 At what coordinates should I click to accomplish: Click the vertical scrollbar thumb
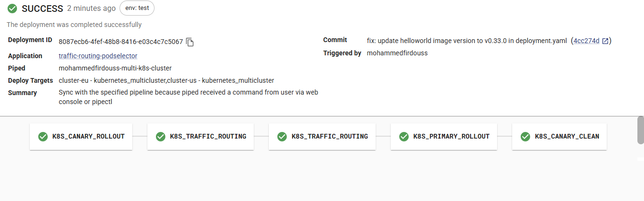tap(640, 130)
